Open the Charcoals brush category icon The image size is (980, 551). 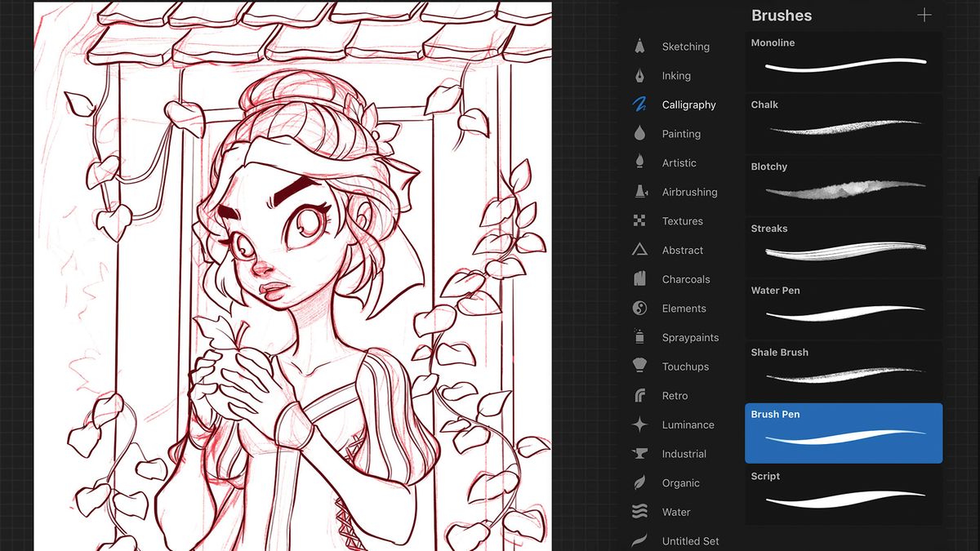point(640,278)
